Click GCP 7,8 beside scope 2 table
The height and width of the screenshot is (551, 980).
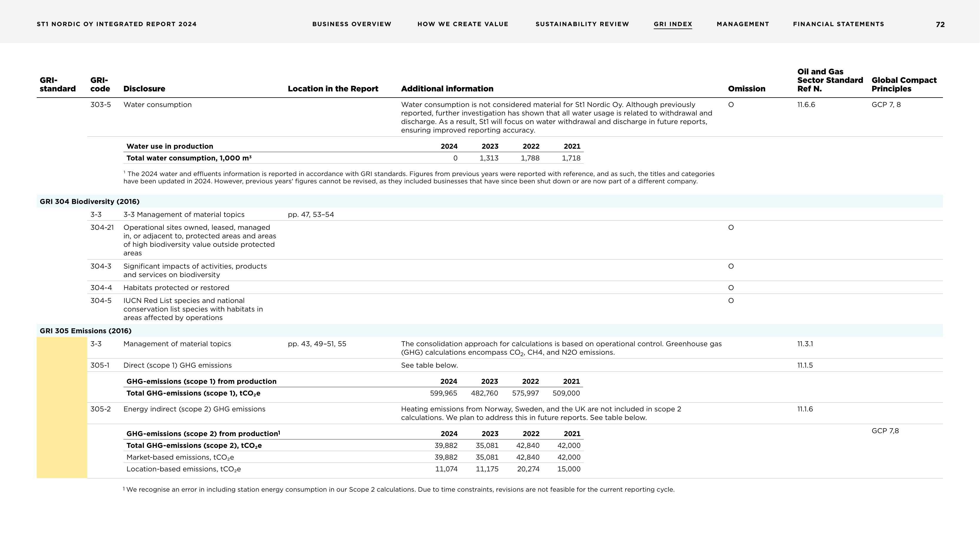point(885,431)
